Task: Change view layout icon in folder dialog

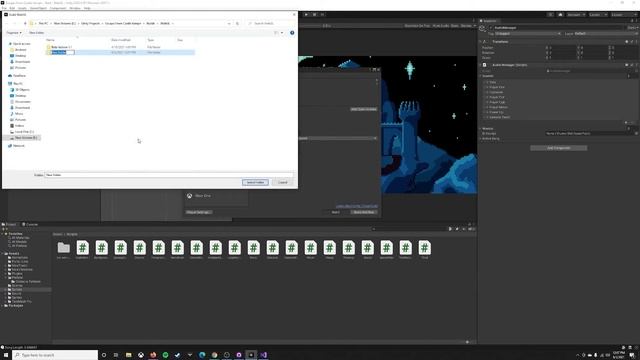Action: click(x=276, y=33)
